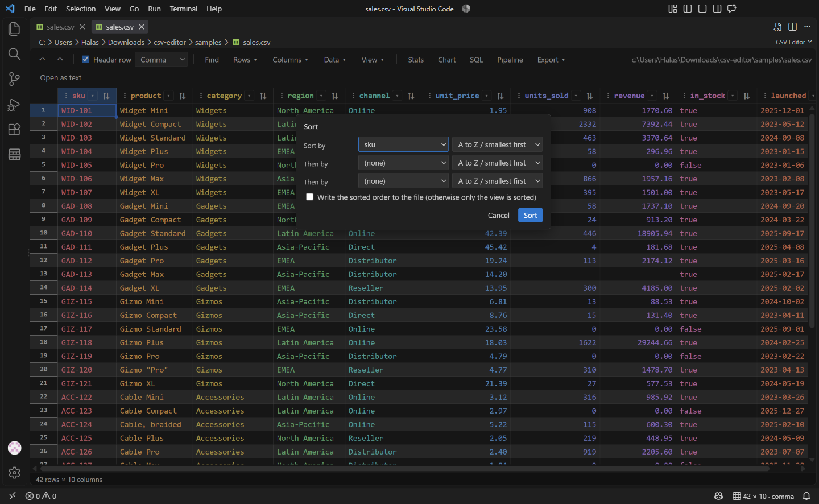Open the Terminal menu
This screenshot has height=504, width=819.
click(184, 9)
